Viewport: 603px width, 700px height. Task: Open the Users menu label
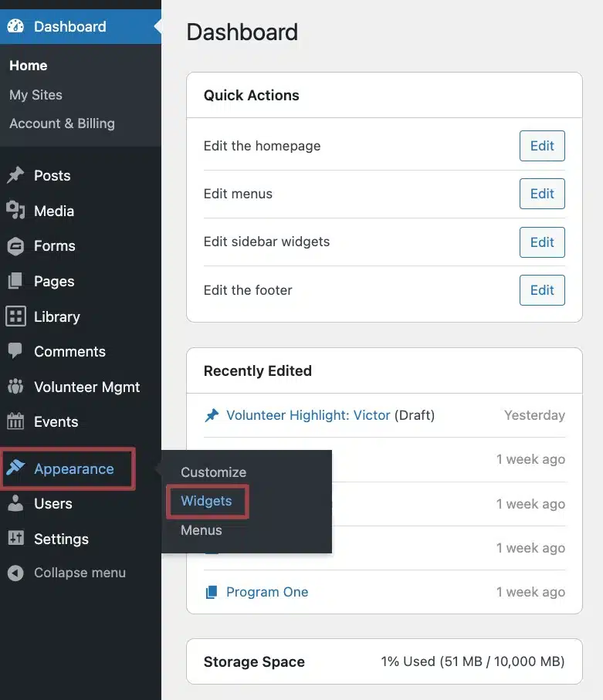53,503
